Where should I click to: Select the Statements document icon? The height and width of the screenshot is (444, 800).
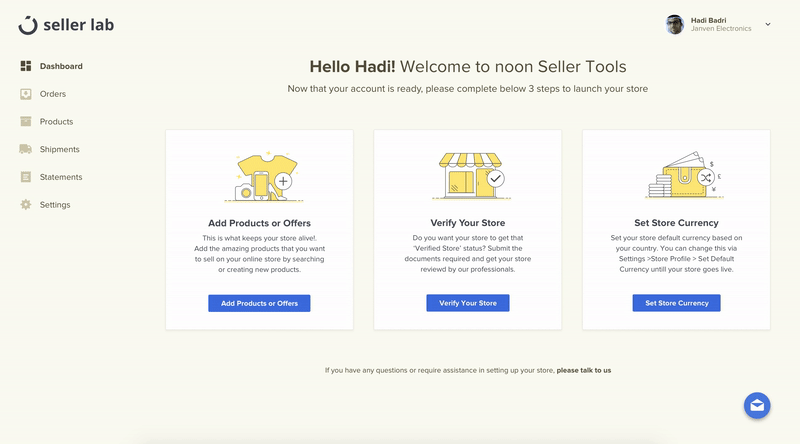(x=26, y=177)
